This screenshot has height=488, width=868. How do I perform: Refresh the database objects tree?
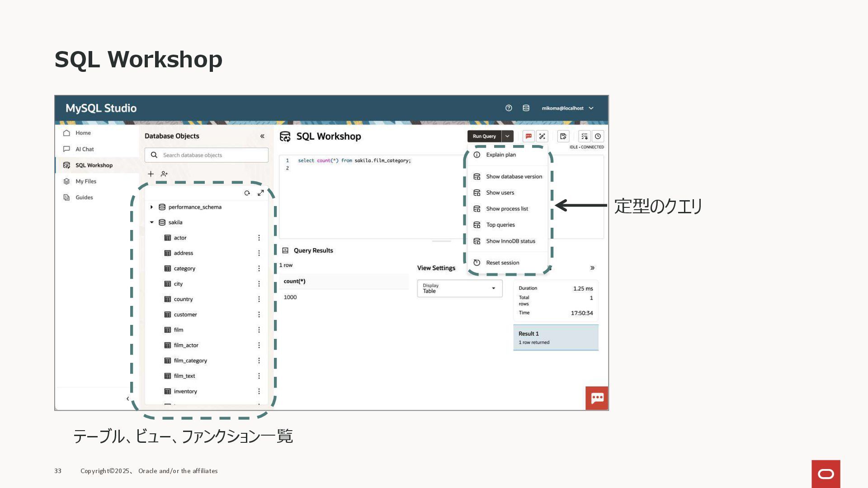click(247, 193)
